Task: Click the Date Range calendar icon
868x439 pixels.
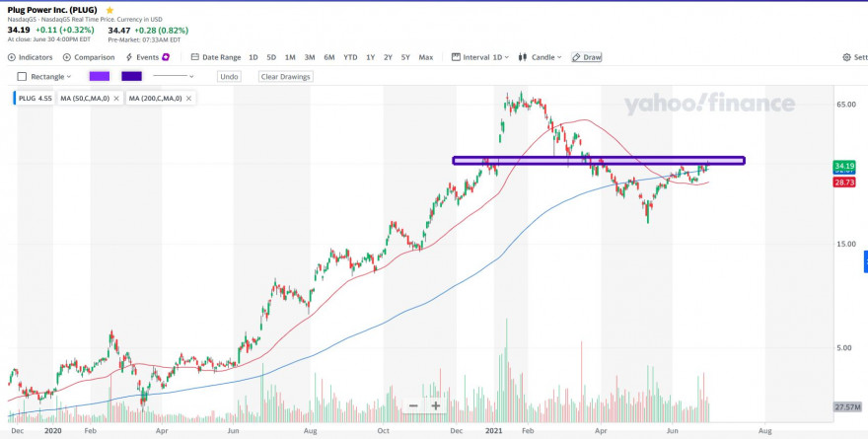Action: [195, 57]
